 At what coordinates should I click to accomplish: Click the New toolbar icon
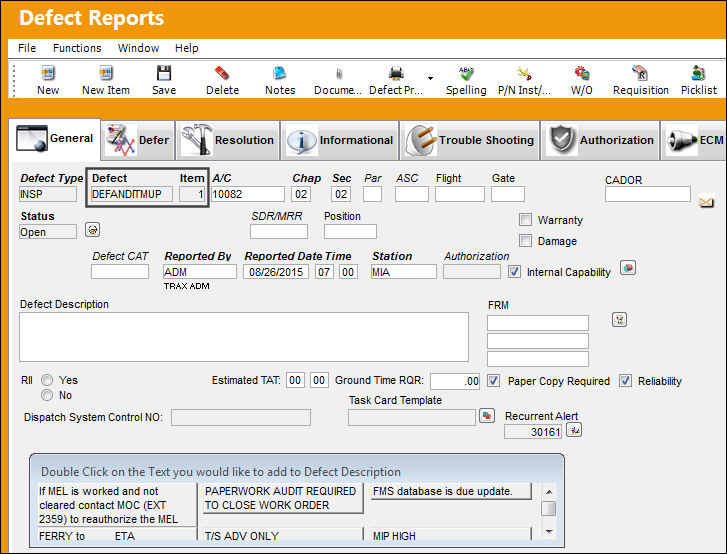(x=48, y=73)
